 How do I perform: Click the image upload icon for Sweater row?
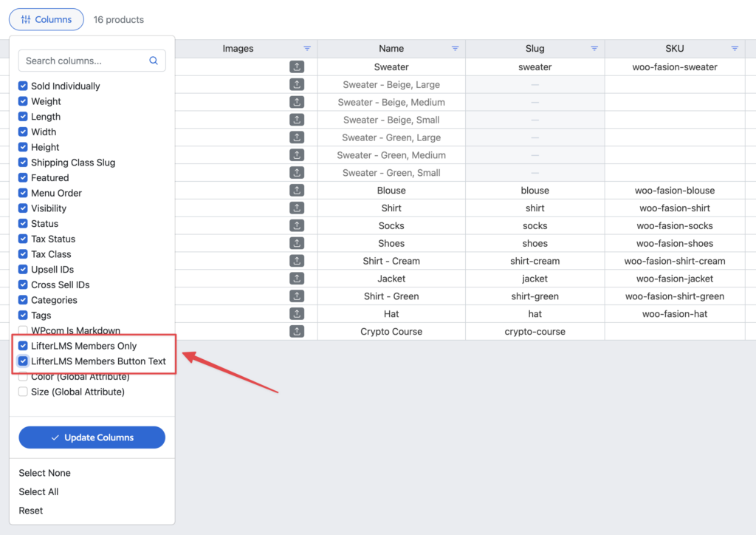pos(297,67)
